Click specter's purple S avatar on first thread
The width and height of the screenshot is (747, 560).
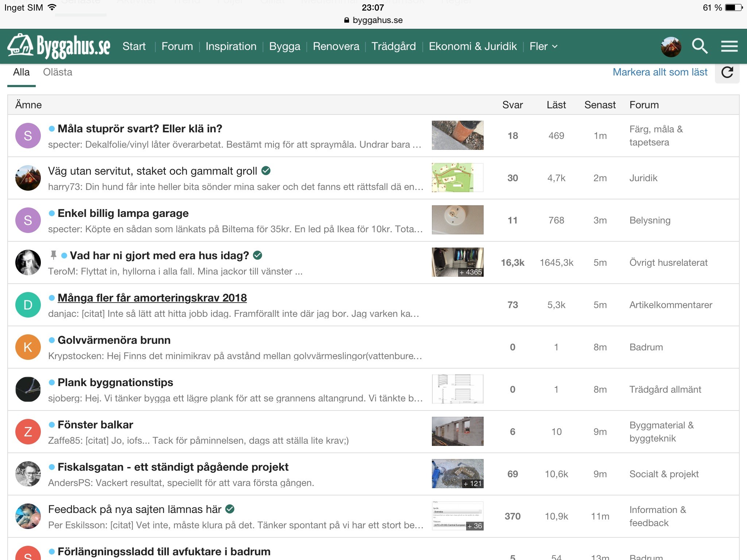[28, 136]
